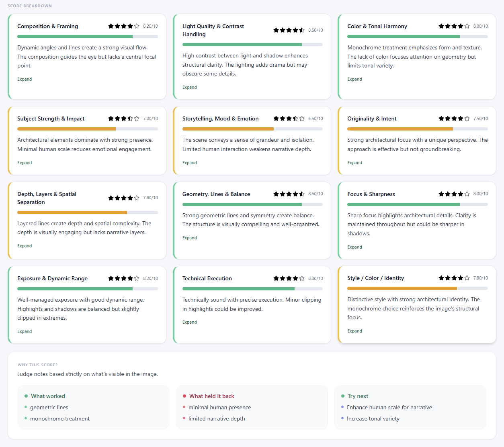Click the orange progress bar under Storytelling, Mood & Emotion
This screenshot has height=447, width=504.
(x=252, y=129)
